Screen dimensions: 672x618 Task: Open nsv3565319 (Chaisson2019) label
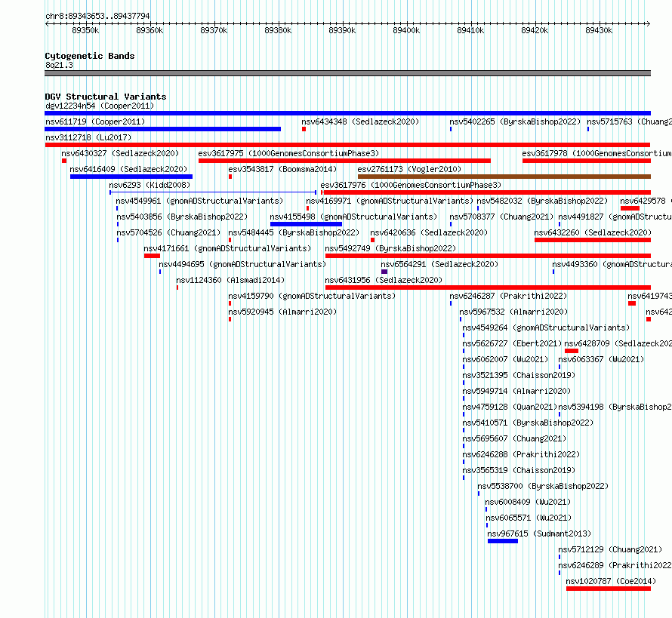519,470
